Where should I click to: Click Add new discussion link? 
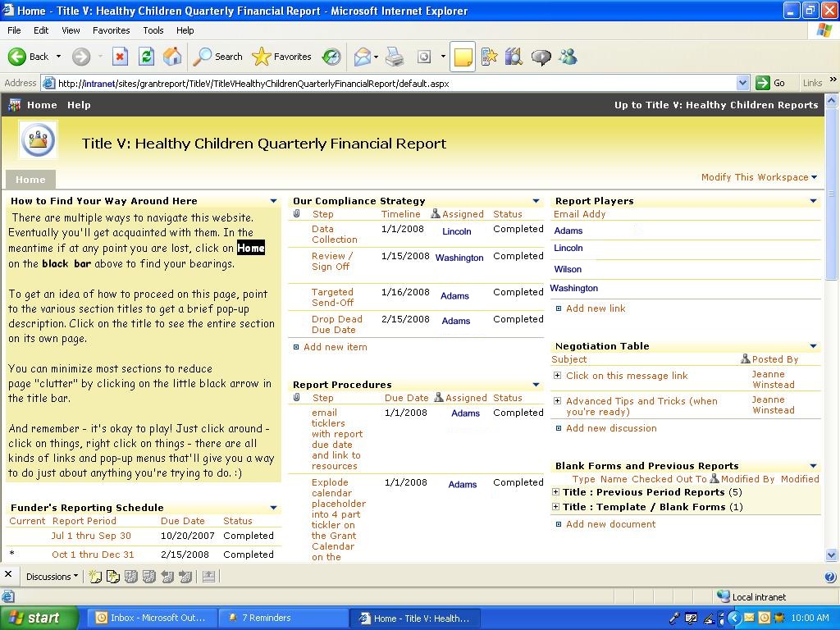(x=611, y=428)
